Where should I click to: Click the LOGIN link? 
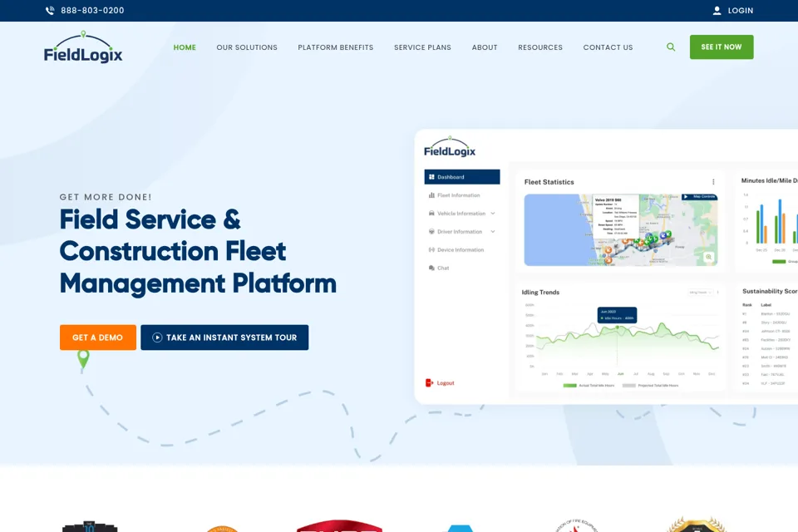pos(740,10)
